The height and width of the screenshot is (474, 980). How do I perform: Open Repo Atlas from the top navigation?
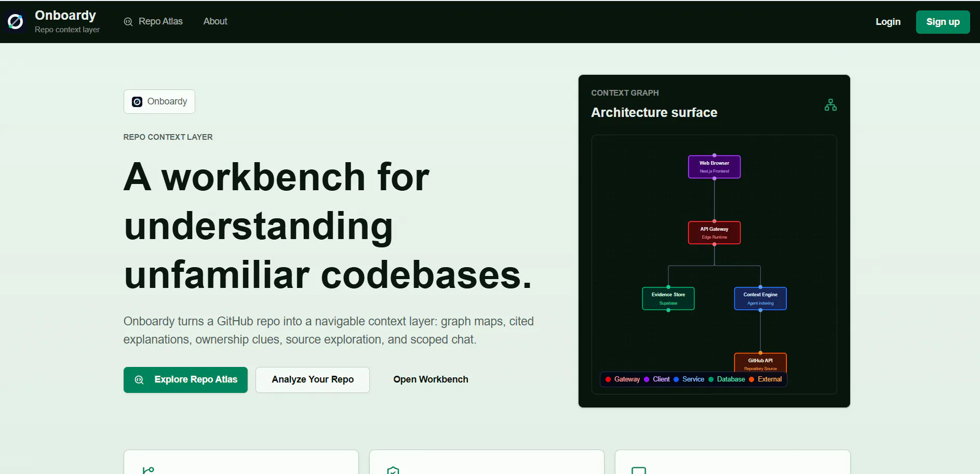coord(153,21)
